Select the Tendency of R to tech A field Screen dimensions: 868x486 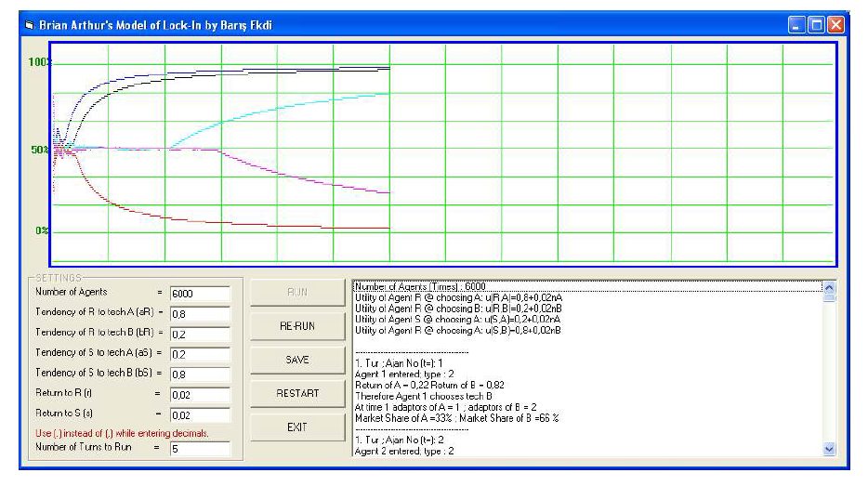(200, 314)
